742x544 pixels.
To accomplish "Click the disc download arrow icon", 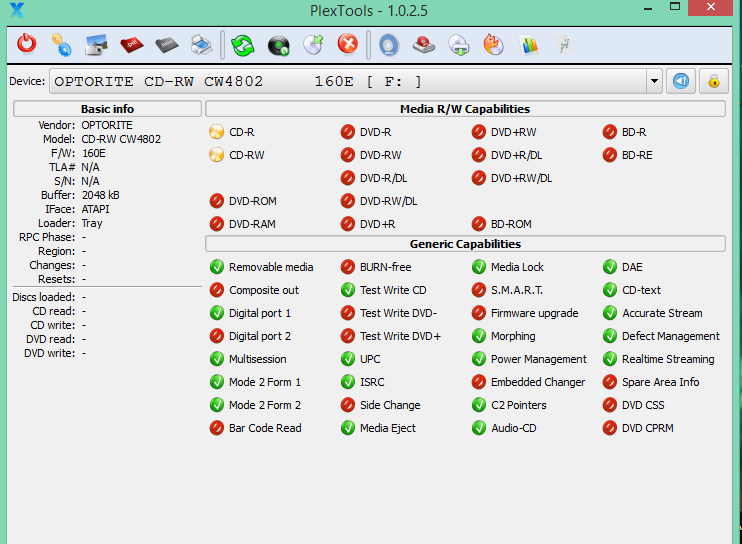I will coord(459,45).
